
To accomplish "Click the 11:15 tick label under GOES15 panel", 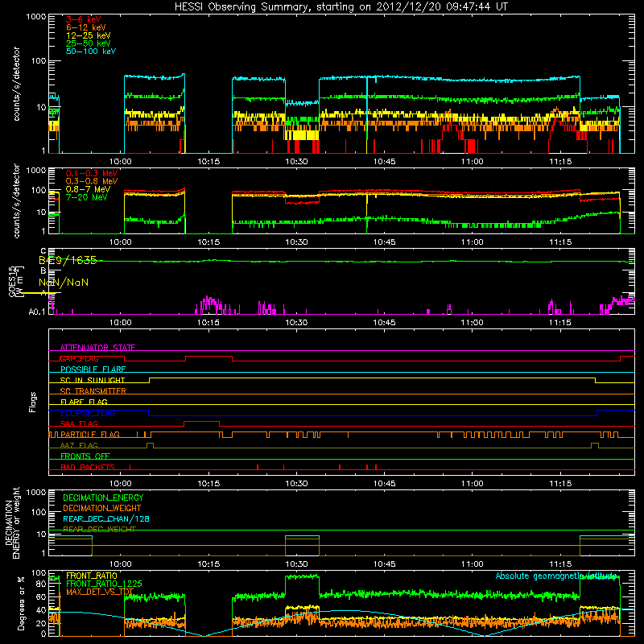I will click(x=560, y=323).
